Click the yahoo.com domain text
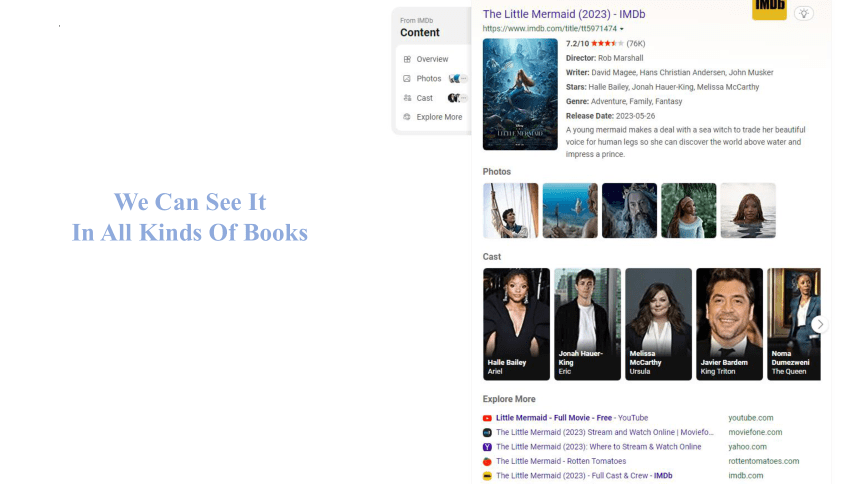860x484 pixels. (747, 447)
